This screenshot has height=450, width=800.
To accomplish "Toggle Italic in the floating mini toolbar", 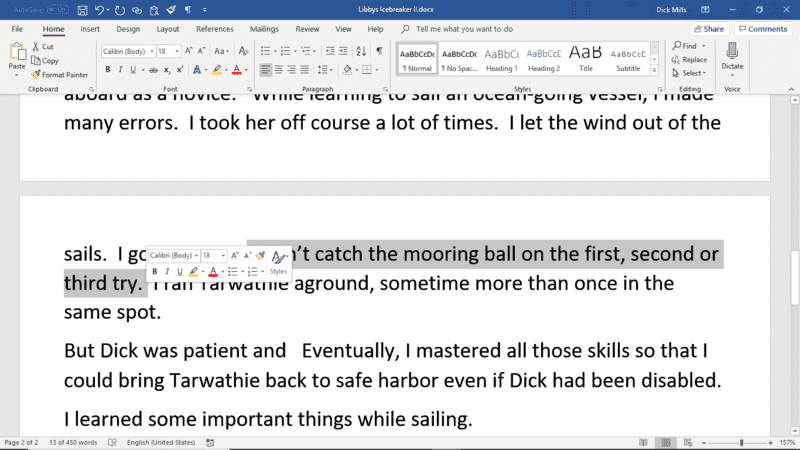I will 167,272.
